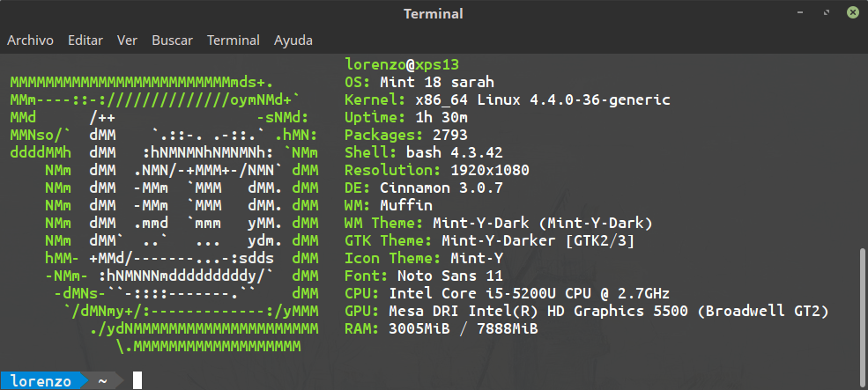
Task: Click the lorenzo prompt segment
Action: coord(41,381)
